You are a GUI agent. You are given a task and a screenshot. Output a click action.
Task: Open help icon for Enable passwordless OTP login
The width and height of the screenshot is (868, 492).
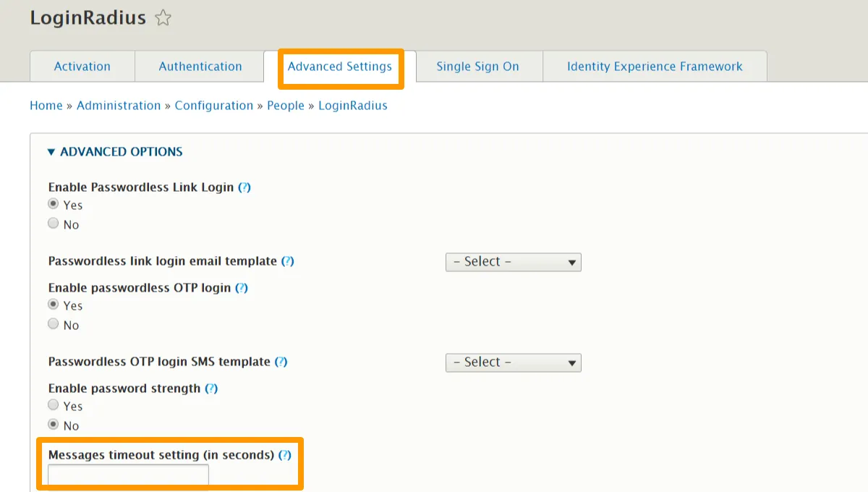coord(242,288)
